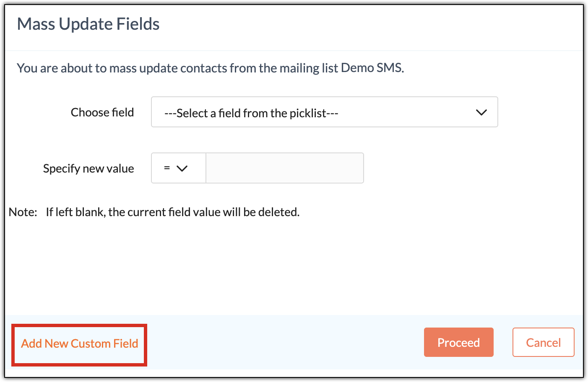
Task: Click the mass update contacts description sentence
Action: click(211, 68)
